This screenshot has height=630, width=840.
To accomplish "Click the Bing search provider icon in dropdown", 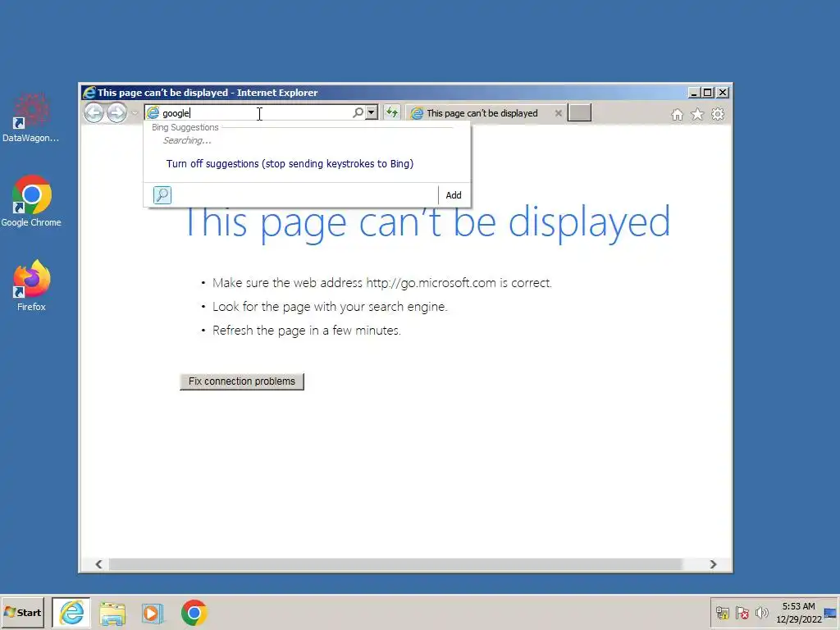I will pos(162,194).
